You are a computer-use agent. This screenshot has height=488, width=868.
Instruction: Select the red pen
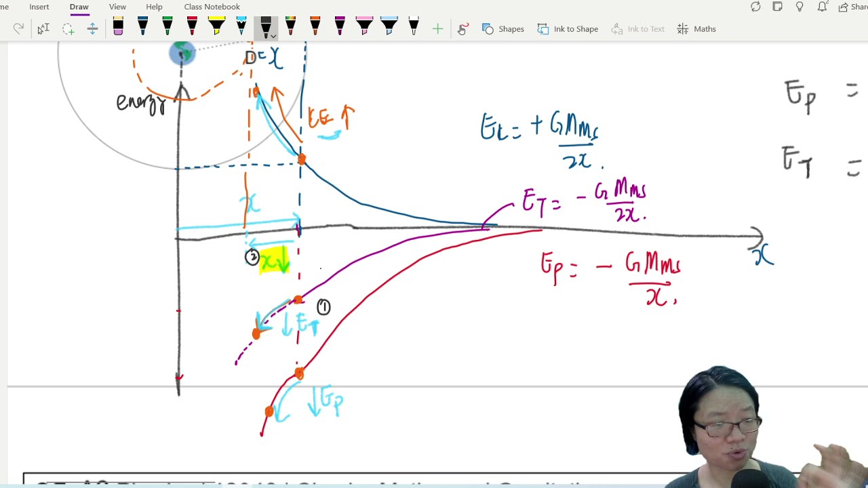192,28
